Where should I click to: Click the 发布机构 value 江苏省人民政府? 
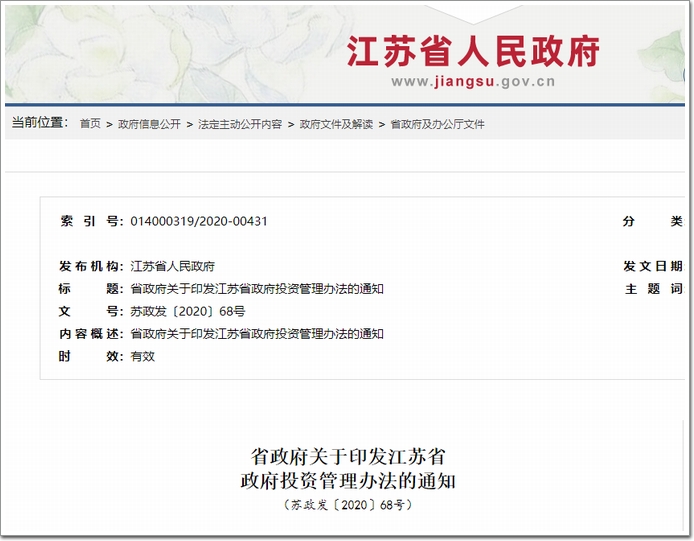coord(172,266)
